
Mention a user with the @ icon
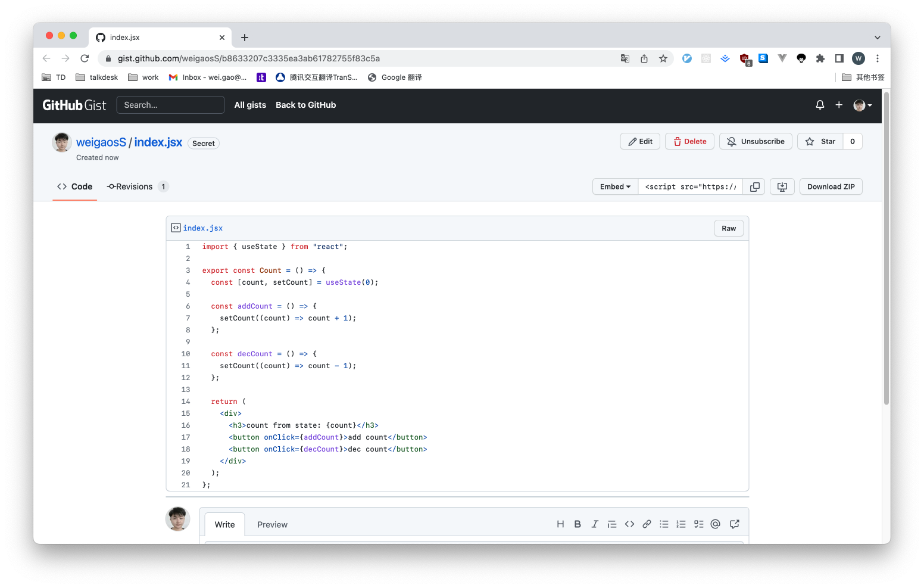click(x=715, y=524)
